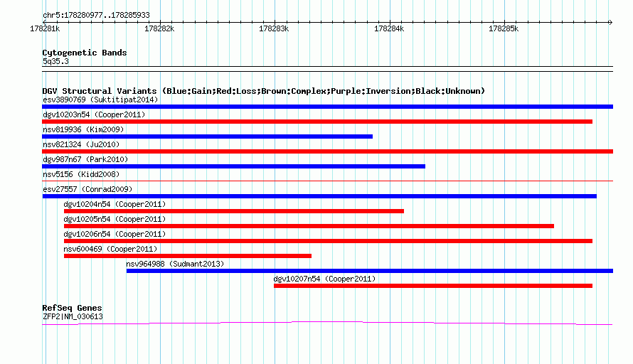Viewport: 633px width, 364px height.
Task: Click the dgv10207n54 (Cooper2011) label
Action: tap(324, 279)
